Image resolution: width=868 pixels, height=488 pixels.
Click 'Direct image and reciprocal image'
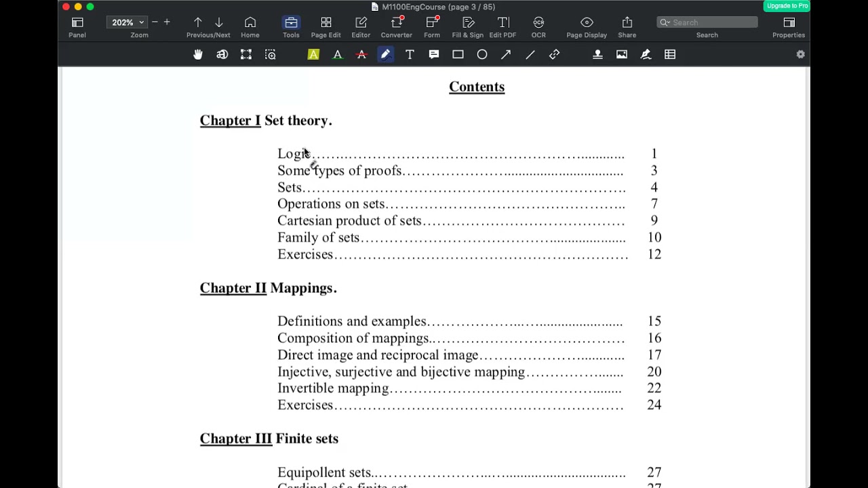[378, 355]
